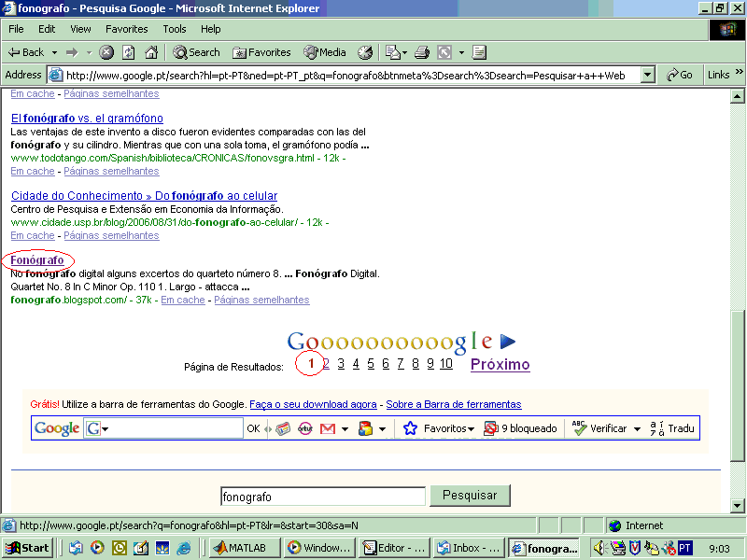Open the Help menu
Screen dimensions: 747x560
(x=211, y=29)
